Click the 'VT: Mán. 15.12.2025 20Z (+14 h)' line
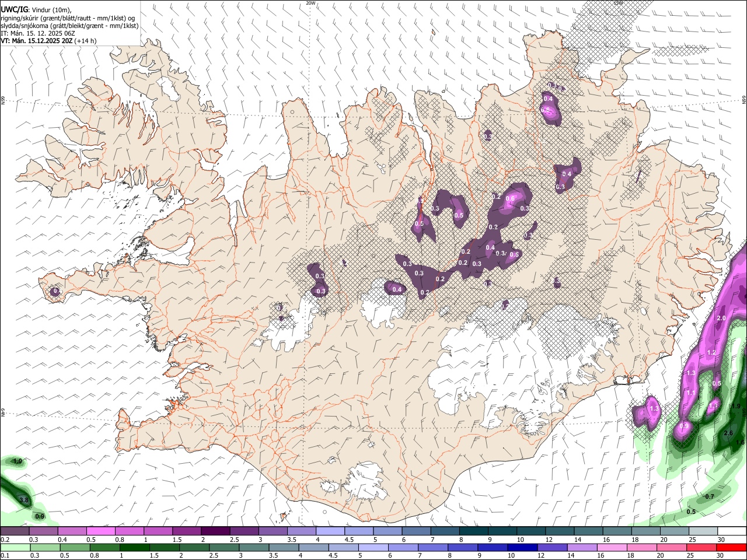Viewport: 747px width, 560px height. pos(48,41)
